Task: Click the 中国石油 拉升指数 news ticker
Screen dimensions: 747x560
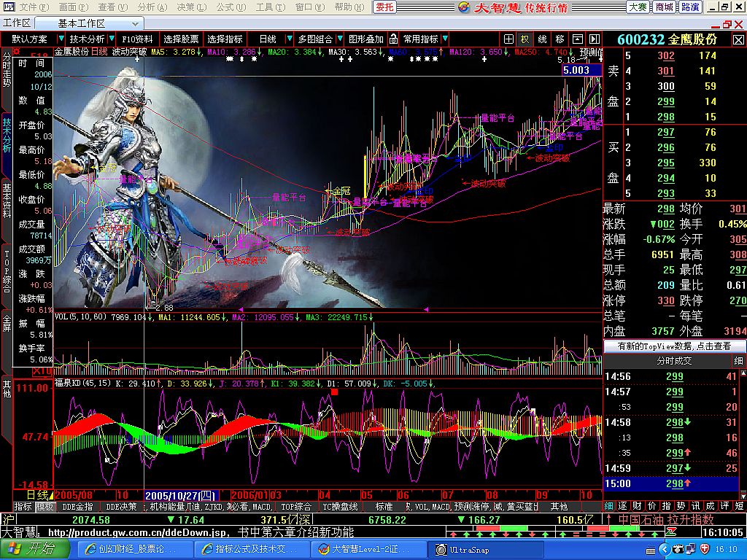Action: (x=666, y=519)
